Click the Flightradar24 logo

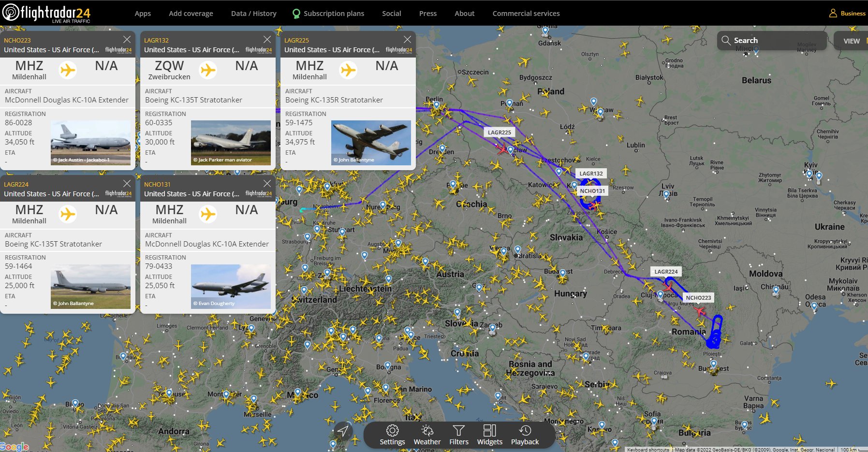point(46,13)
